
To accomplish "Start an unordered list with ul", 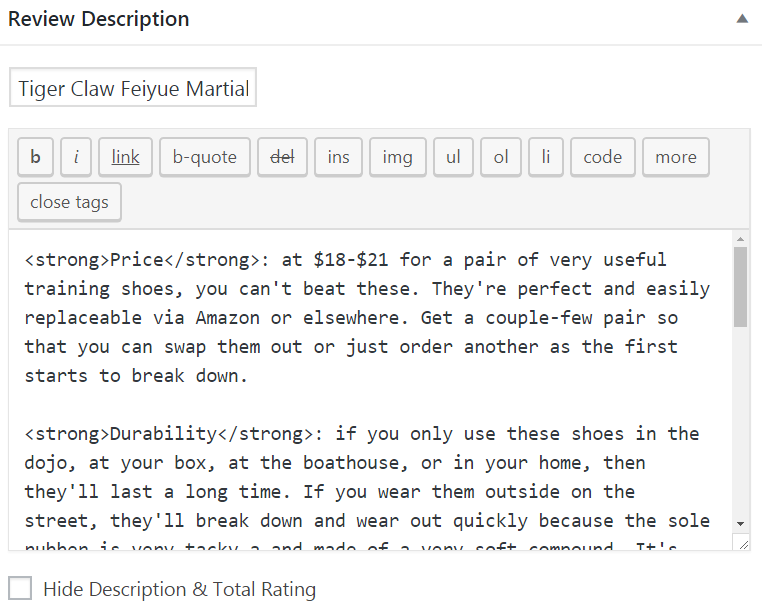I will click(453, 157).
